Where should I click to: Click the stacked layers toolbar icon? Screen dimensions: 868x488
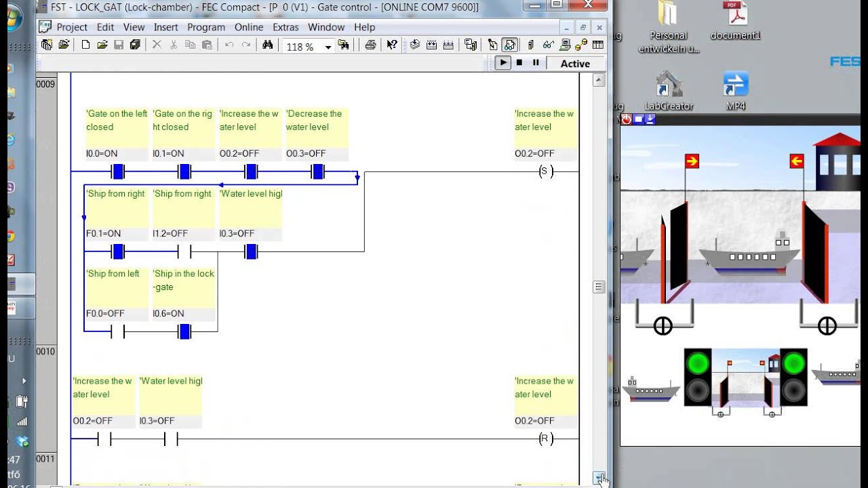coord(415,45)
